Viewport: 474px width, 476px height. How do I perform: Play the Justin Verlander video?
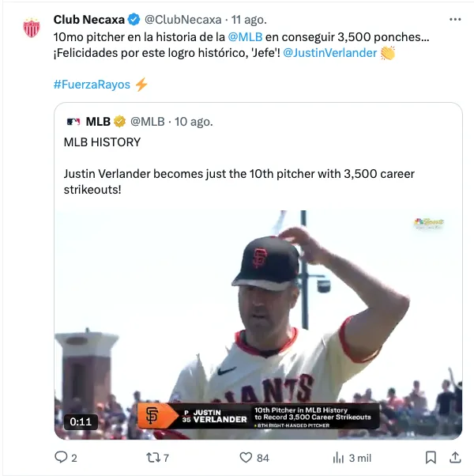(258, 324)
